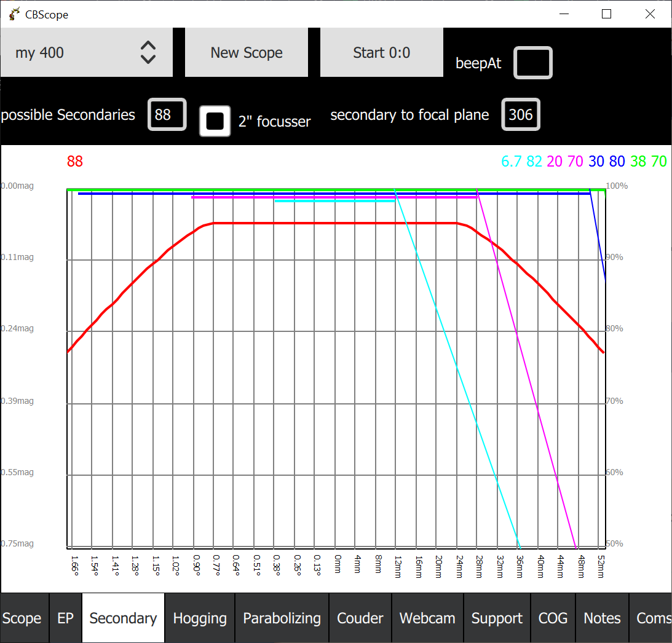Click the 0.75mag axis label
This screenshot has height=643, width=672.
pyautogui.click(x=17, y=543)
